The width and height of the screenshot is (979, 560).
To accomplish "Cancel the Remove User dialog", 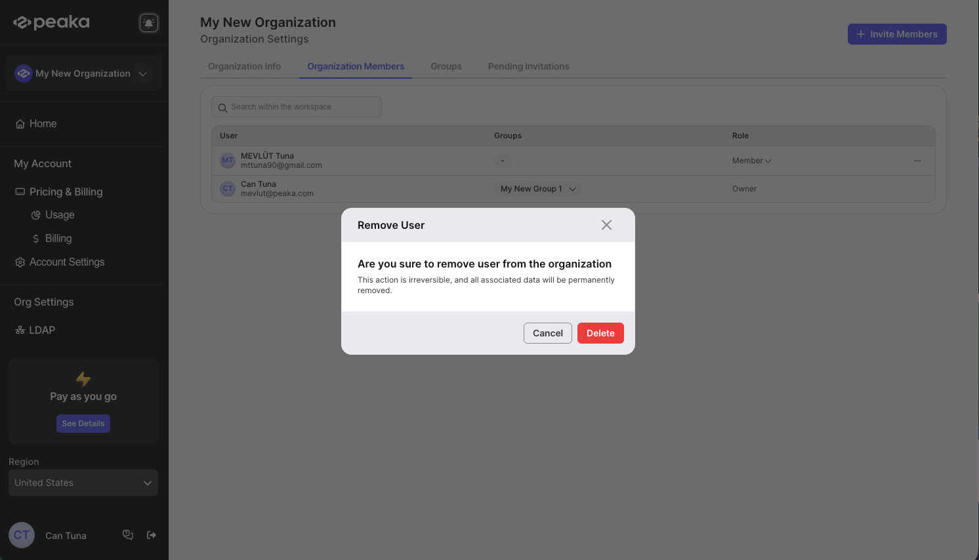I will point(547,332).
